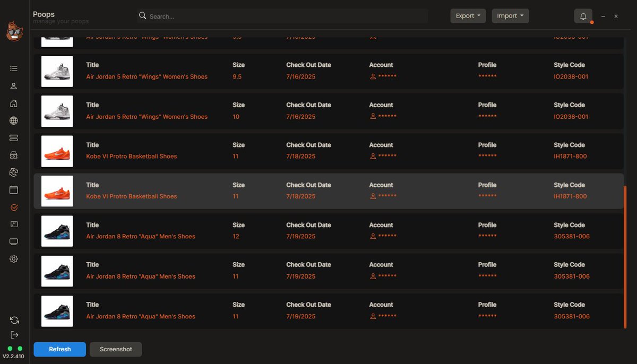
Task: Click account person icon in Aqua size 12 row
Action: 373,236
